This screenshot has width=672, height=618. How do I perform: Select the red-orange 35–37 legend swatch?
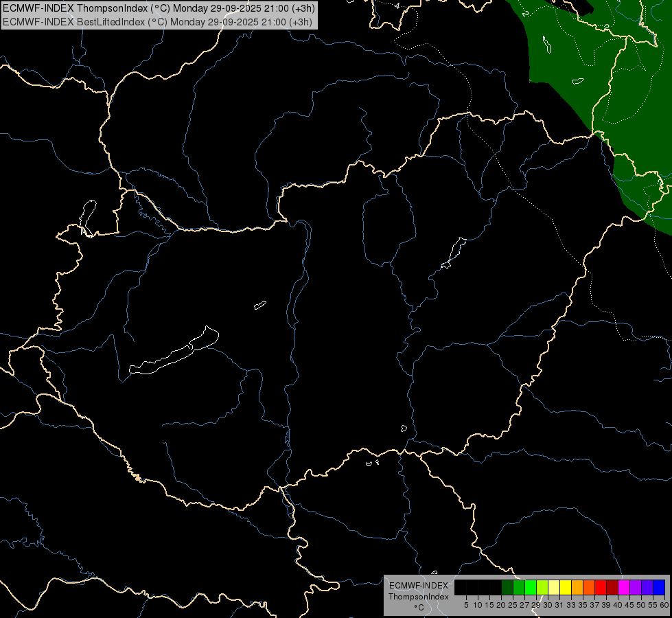click(589, 587)
